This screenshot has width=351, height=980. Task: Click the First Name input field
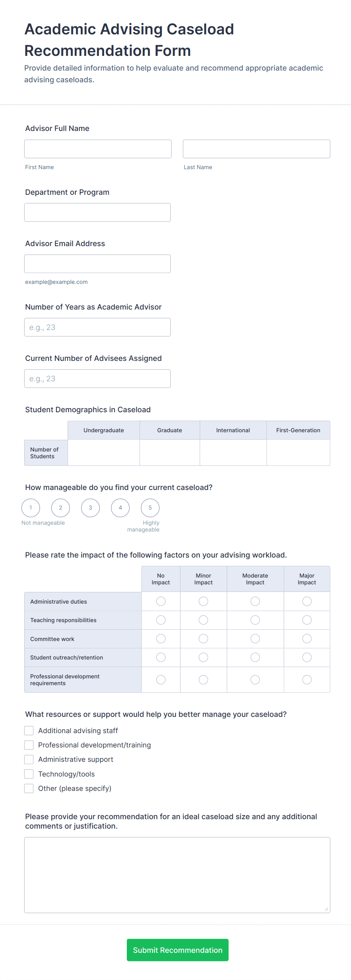[98, 149]
